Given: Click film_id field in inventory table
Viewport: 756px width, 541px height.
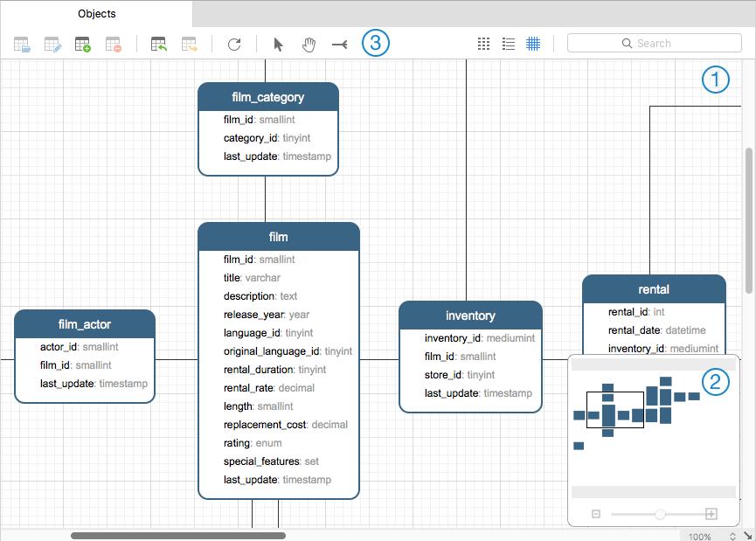Looking at the screenshot, I should (x=460, y=357).
